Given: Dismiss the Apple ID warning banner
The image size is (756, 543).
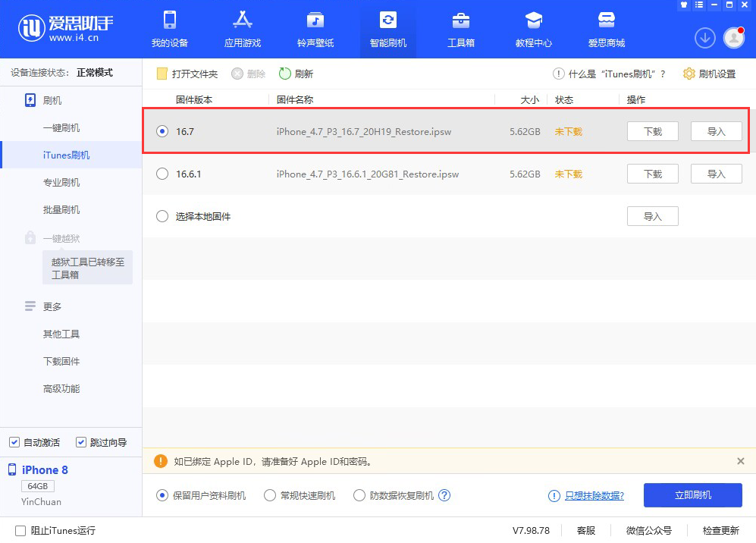Looking at the screenshot, I should click(x=741, y=461).
